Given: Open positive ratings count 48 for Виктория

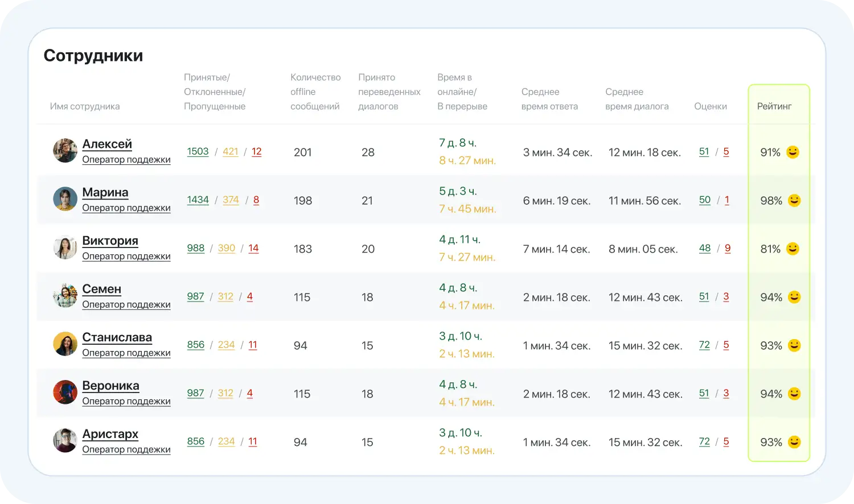Looking at the screenshot, I should (x=705, y=248).
